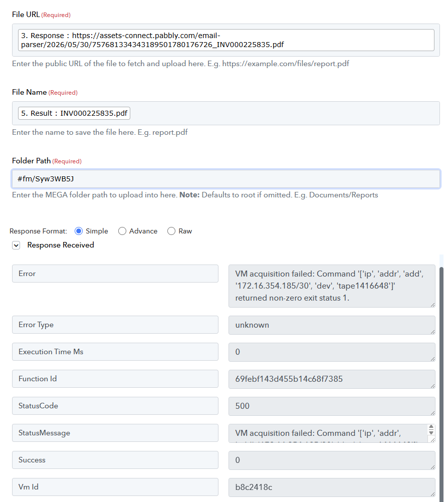Image resolution: width=448 pixels, height=502 pixels.
Task: Select the Simple response format
Action: click(x=79, y=231)
